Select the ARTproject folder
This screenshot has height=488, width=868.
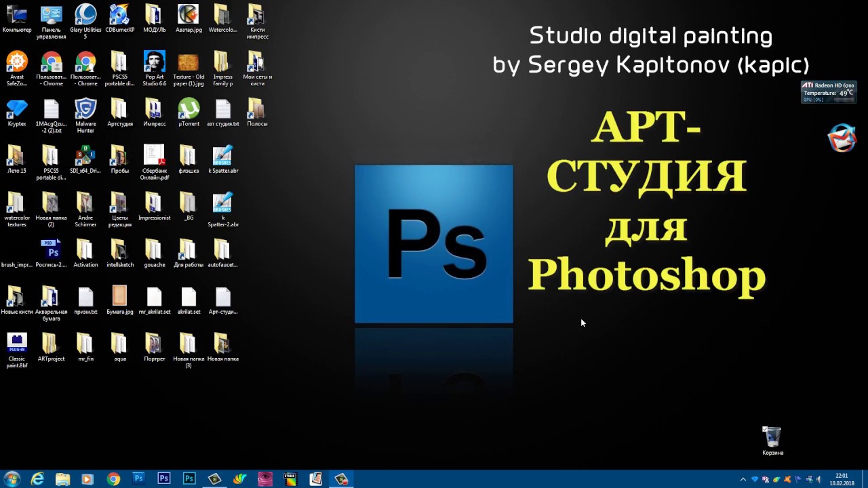click(x=52, y=347)
